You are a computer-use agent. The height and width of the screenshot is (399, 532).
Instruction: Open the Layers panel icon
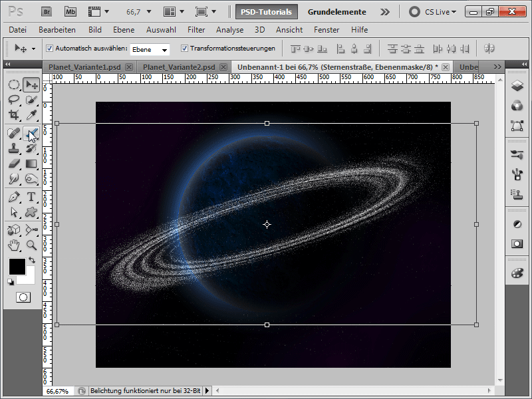pos(517,86)
